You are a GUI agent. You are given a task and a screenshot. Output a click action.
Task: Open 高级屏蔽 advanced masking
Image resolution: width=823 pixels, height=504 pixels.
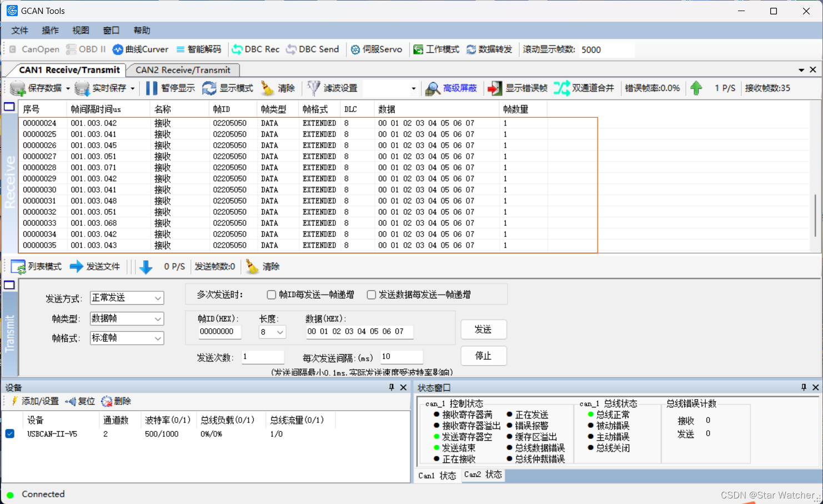[451, 88]
